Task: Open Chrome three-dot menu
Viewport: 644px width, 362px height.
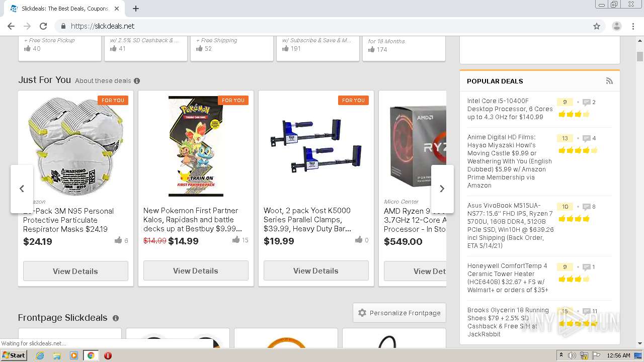Action: point(633,26)
